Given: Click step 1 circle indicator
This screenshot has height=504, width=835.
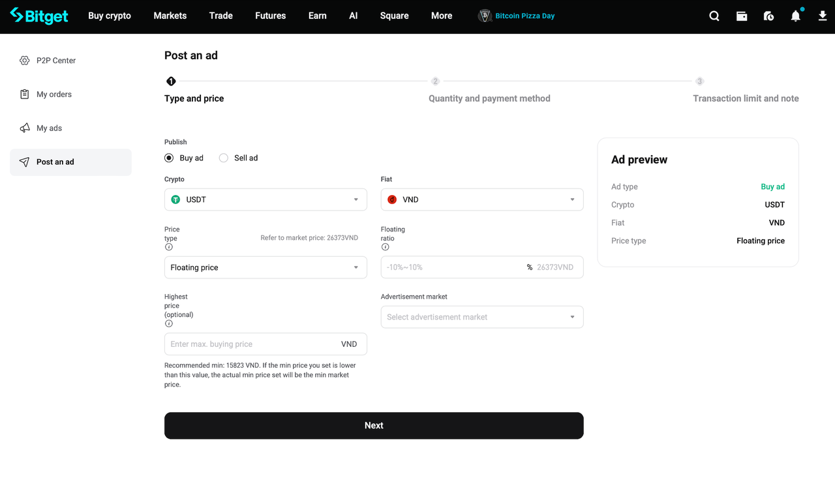Looking at the screenshot, I should pos(171,82).
